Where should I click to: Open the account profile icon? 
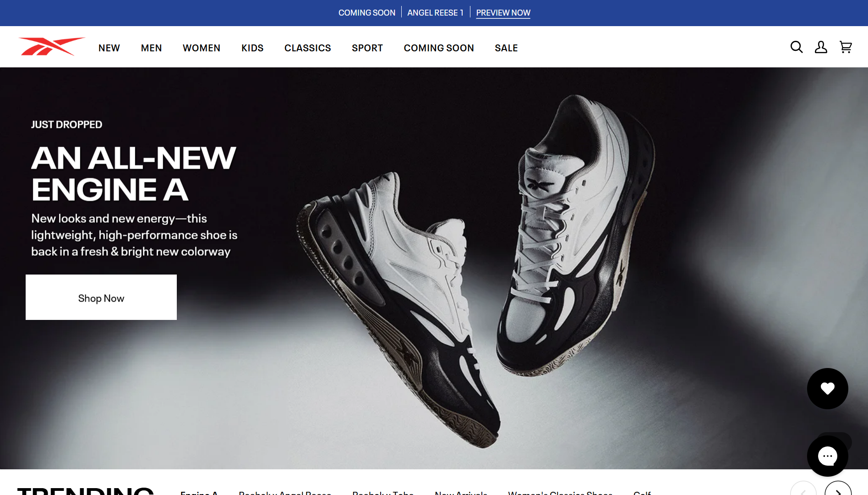pos(821,47)
